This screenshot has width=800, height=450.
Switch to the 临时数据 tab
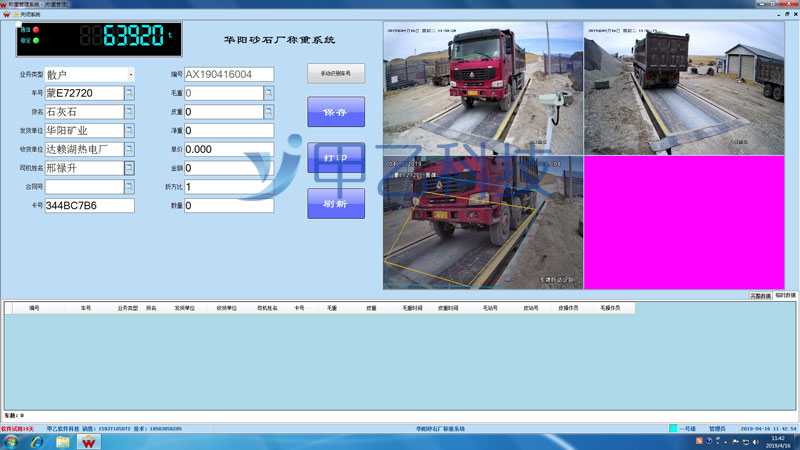coord(785,296)
